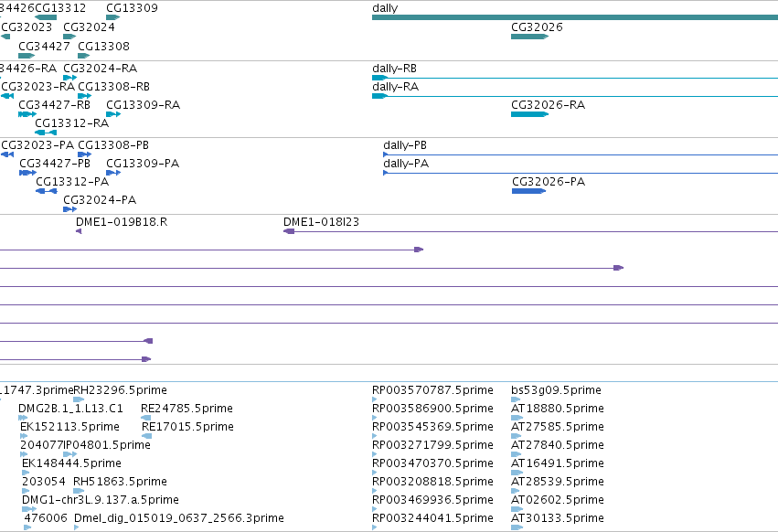Click bs53g09.5prime EST label
This screenshot has width=778, height=532.
tap(556, 390)
